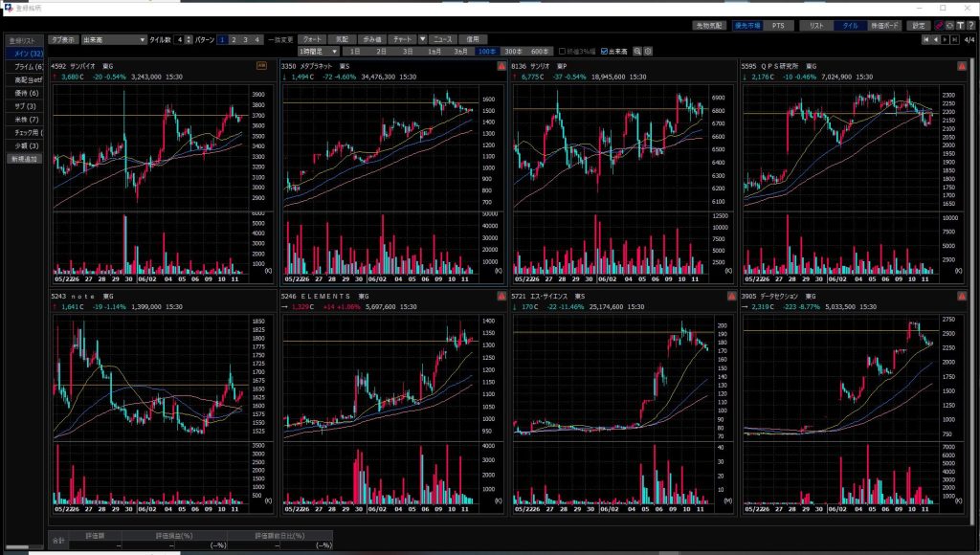Click the 新規追加 button in the sidebar

[23, 159]
